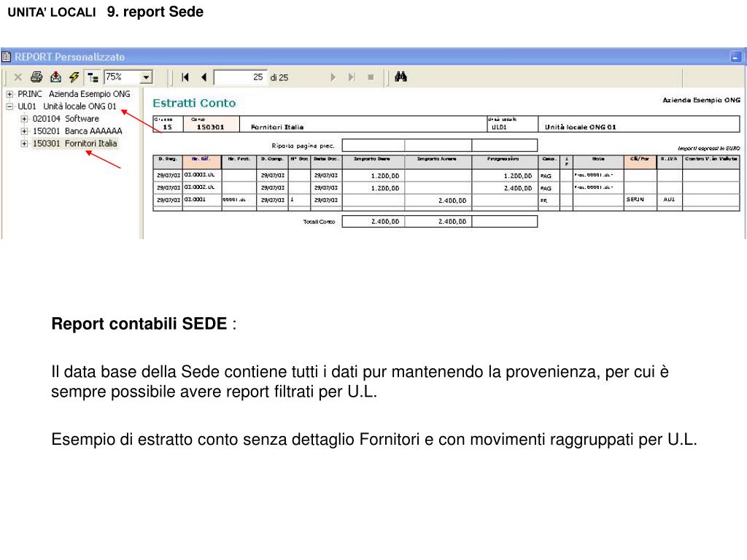
Task: Expand the 150201 Banca AAAAAA node
Action: tap(24, 131)
